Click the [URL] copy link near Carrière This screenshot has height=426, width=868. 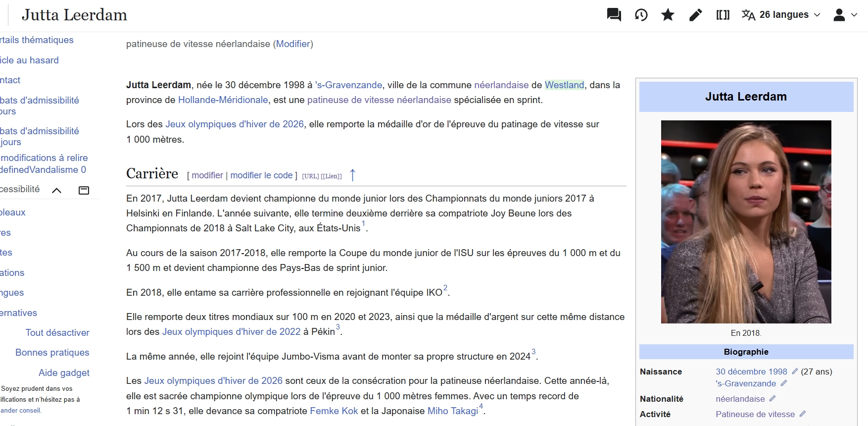pos(310,176)
